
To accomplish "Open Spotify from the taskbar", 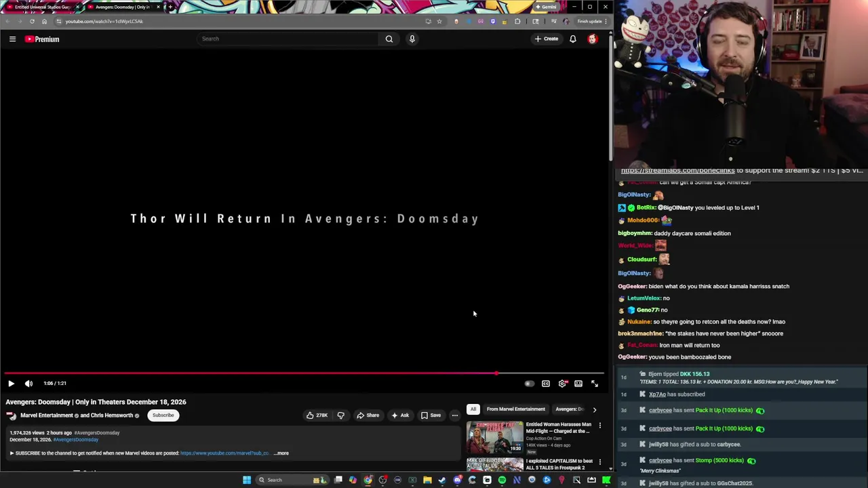I will pos(502,480).
